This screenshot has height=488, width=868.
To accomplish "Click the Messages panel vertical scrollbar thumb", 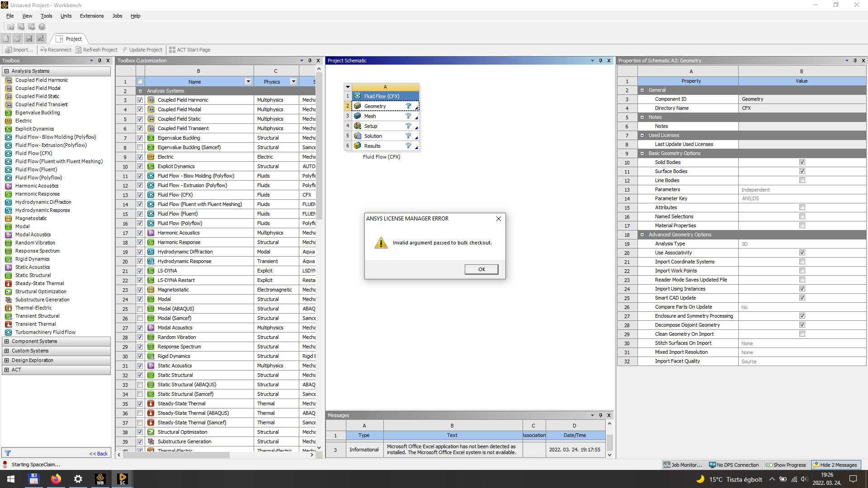I will [609, 443].
